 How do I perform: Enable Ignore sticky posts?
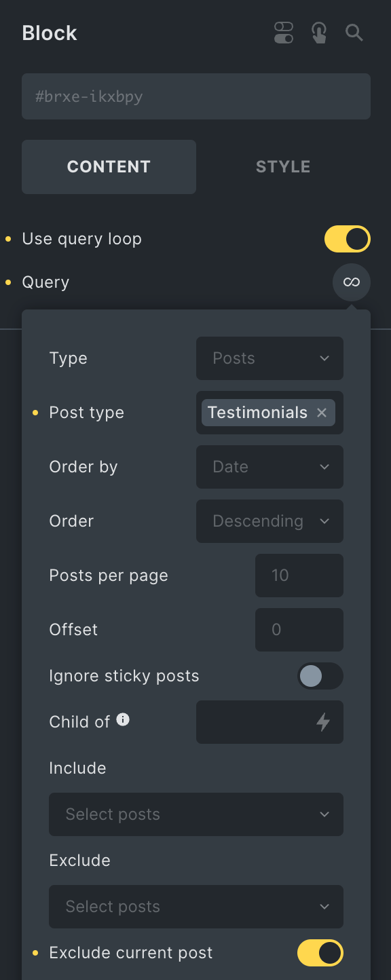[x=320, y=676]
